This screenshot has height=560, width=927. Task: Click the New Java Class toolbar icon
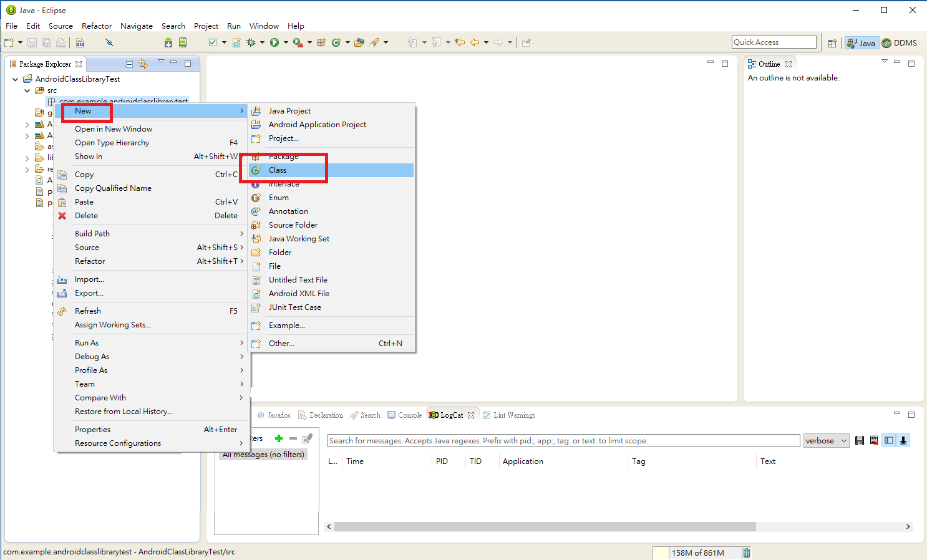[336, 42]
